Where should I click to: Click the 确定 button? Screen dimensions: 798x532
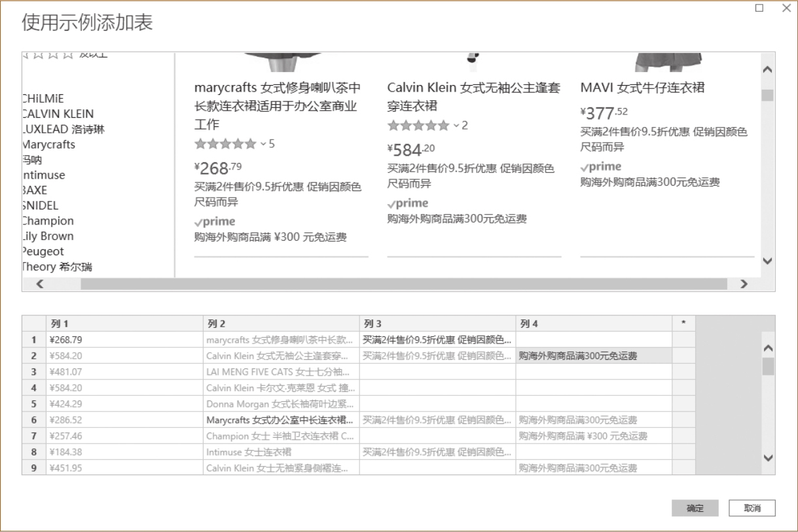point(695,508)
